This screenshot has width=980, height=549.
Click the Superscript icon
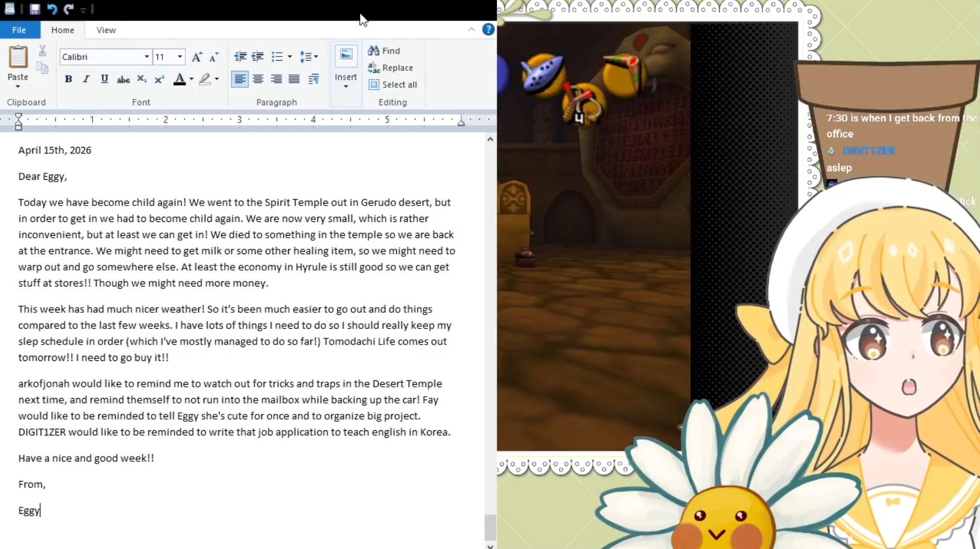coord(159,79)
